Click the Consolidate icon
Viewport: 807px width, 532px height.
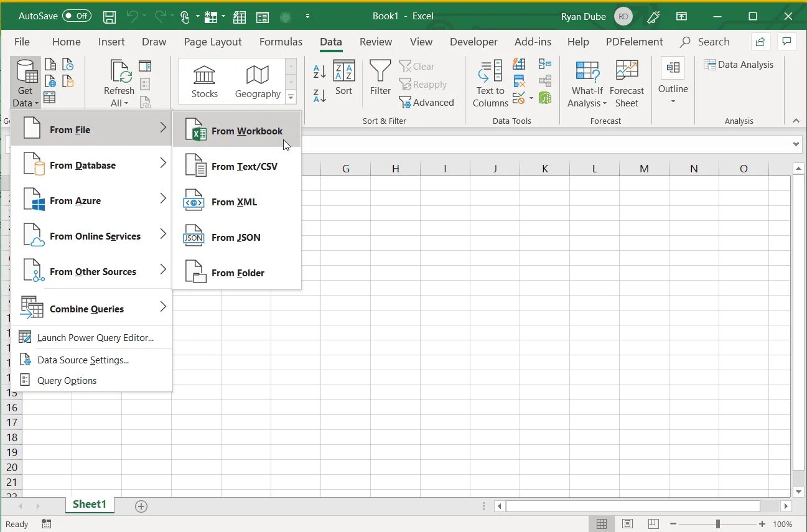coord(545,64)
